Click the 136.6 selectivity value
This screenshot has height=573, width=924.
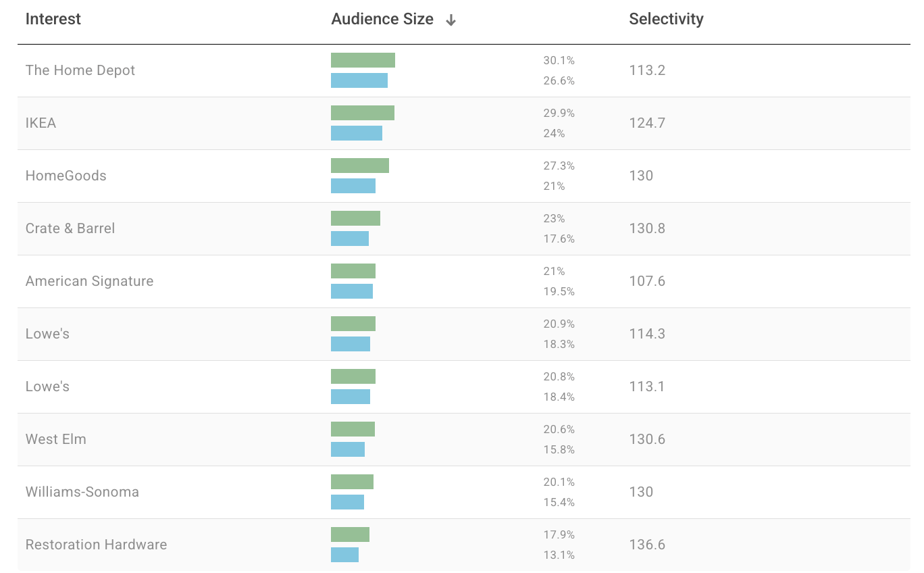pos(646,545)
